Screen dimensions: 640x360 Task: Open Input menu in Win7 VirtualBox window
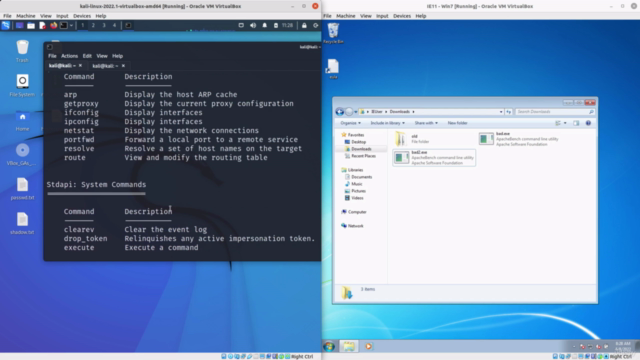pyautogui.click(x=382, y=16)
